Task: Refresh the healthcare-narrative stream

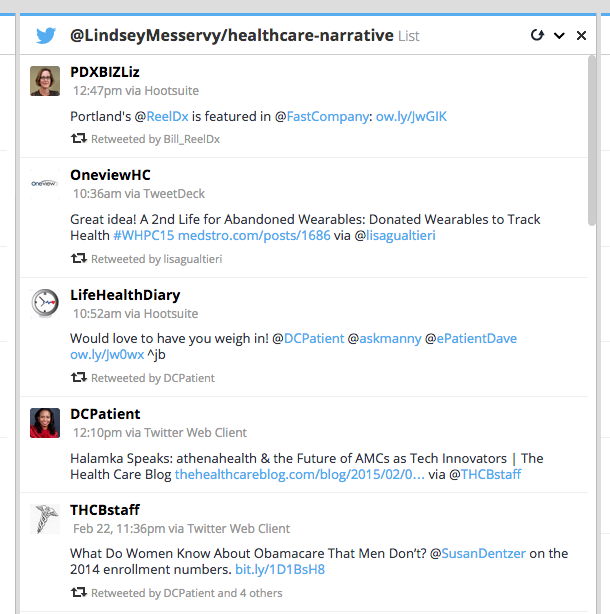Action: [537, 35]
